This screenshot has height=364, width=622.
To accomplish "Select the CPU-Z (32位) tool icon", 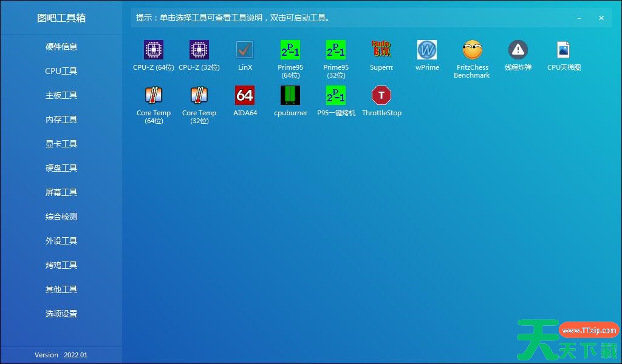I will coord(199,50).
